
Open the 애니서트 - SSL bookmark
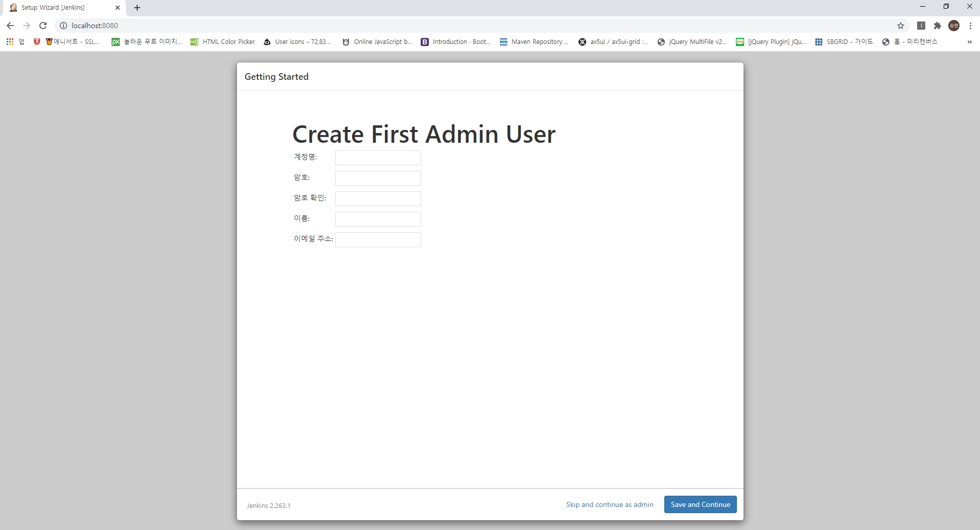point(73,42)
